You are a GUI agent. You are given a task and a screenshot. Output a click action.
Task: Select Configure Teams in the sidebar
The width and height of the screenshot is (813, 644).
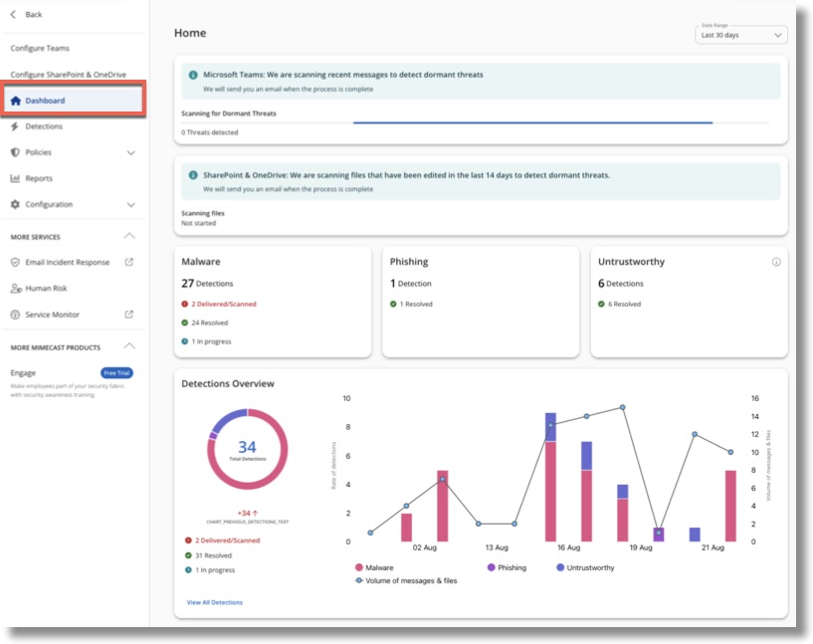40,47
